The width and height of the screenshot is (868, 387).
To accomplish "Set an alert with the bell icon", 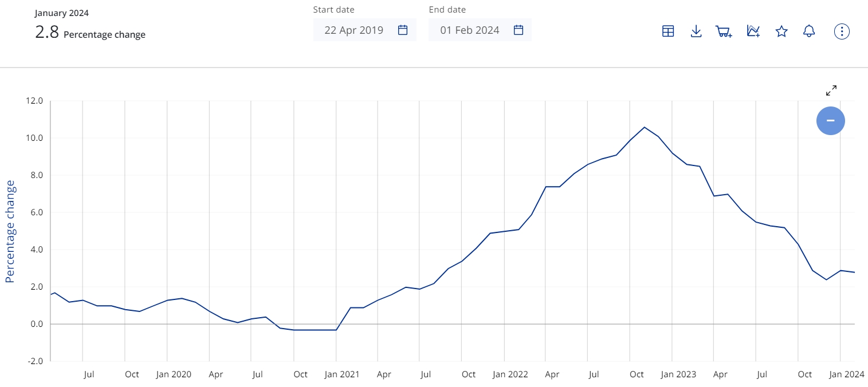I will [x=809, y=31].
